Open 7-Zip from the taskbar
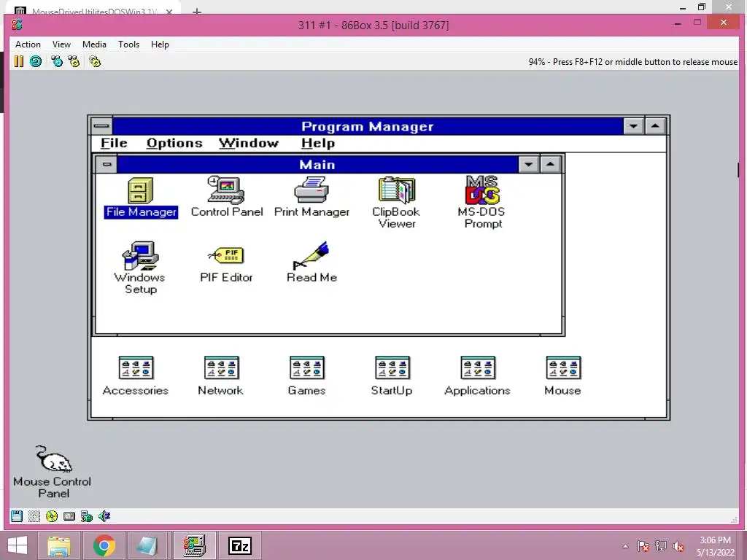The height and width of the screenshot is (560, 747). 239,545
